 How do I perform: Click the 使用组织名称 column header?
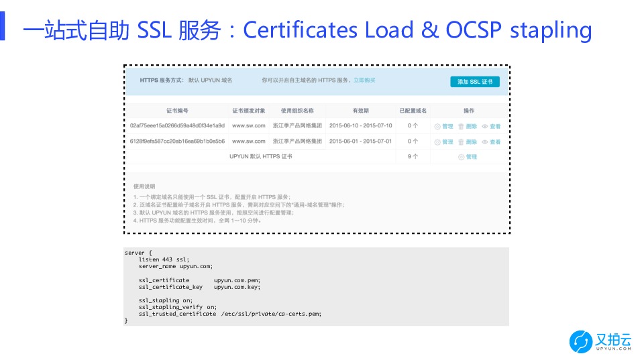(x=297, y=111)
